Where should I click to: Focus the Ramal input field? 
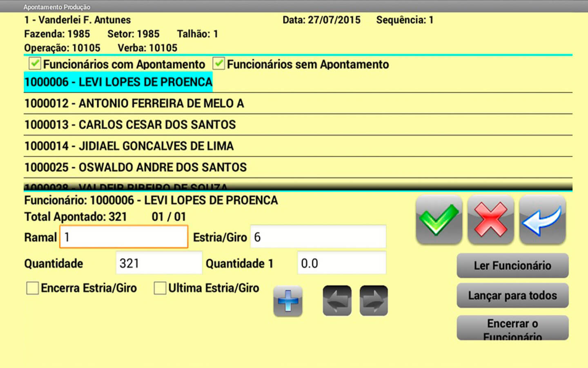point(124,237)
